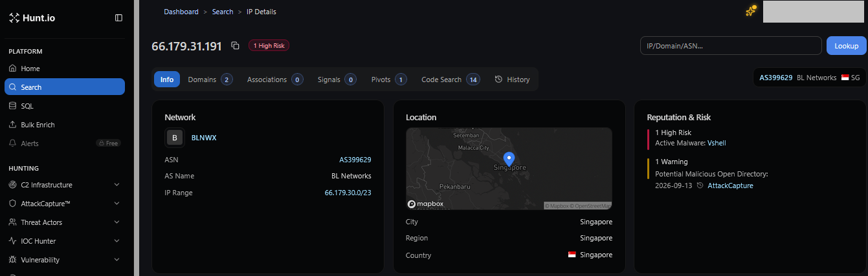Click the Hunt.io logo icon
The image size is (868, 276).
point(14,18)
